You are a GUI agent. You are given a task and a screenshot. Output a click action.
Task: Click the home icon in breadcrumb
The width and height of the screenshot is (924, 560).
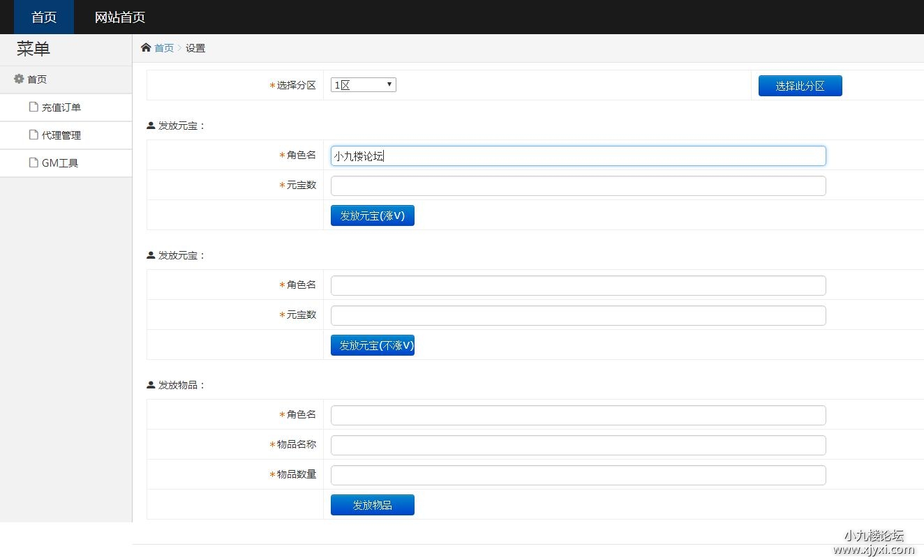[146, 47]
